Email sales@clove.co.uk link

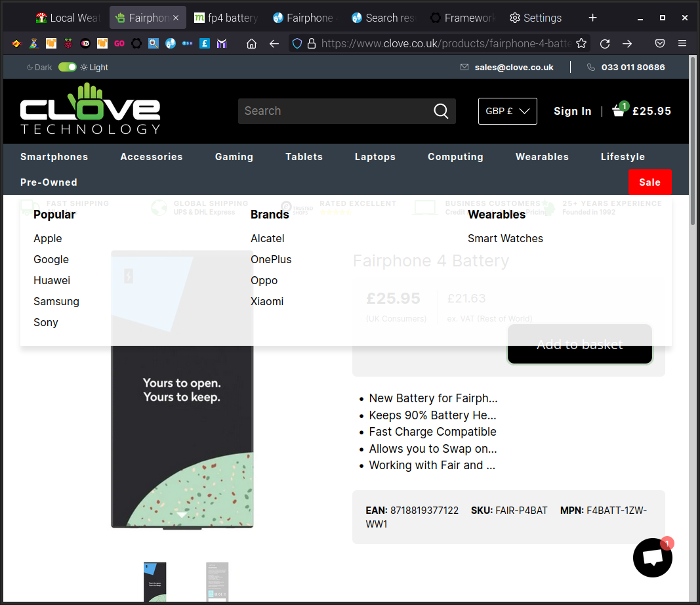[514, 67]
